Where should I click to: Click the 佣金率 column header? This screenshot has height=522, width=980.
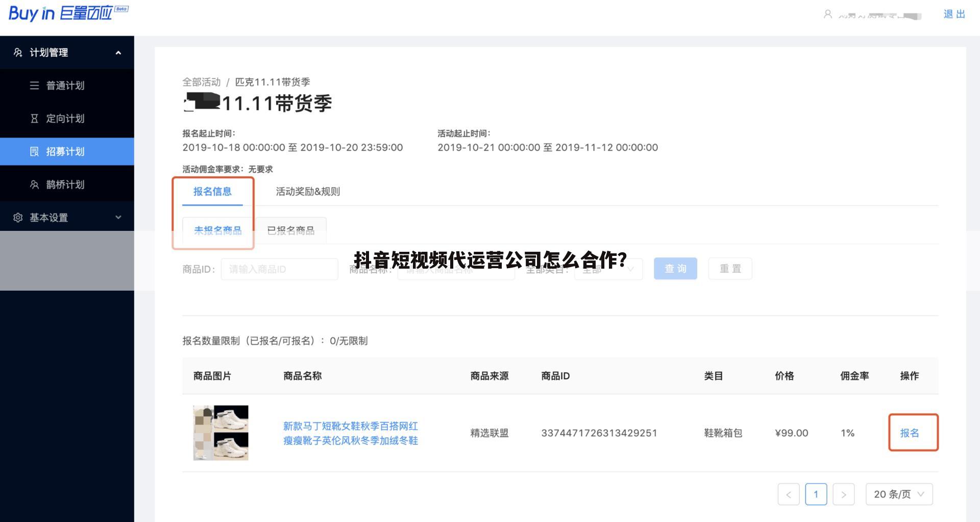pyautogui.click(x=854, y=376)
